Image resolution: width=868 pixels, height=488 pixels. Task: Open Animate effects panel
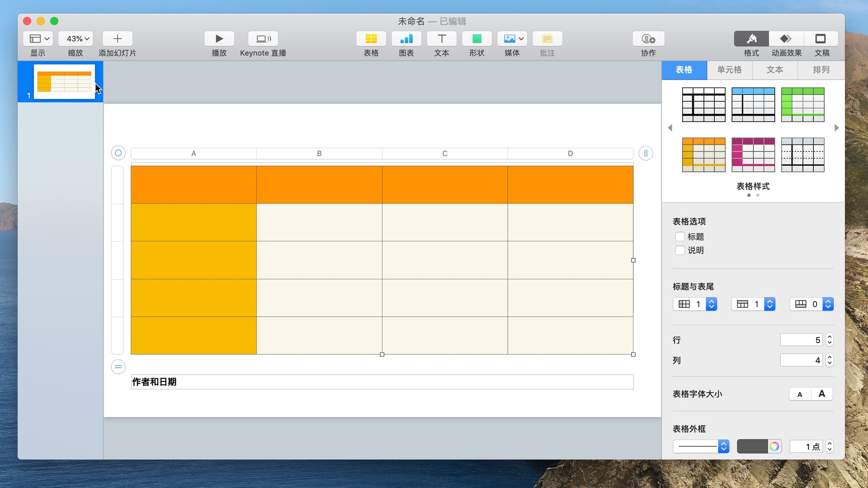pos(786,39)
